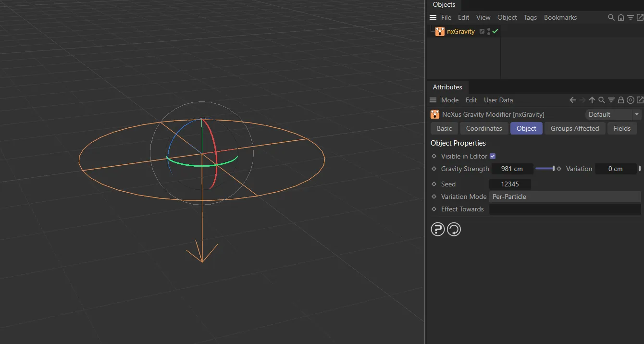Open the Coordinates tab
The width and height of the screenshot is (644, 344).
[x=483, y=128]
